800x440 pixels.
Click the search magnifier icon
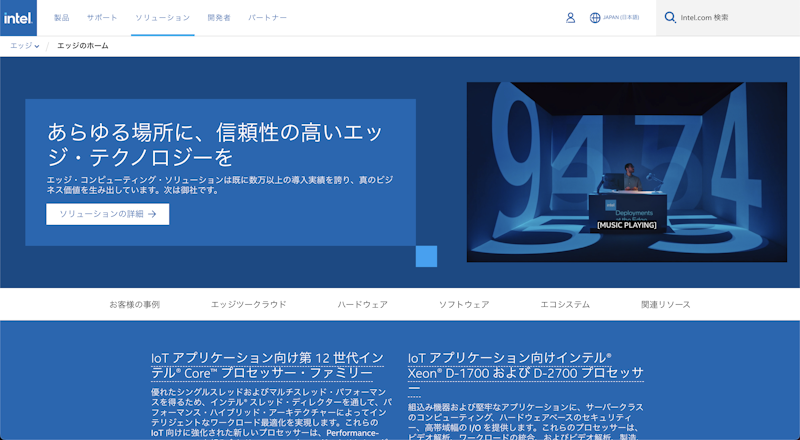[x=670, y=17]
